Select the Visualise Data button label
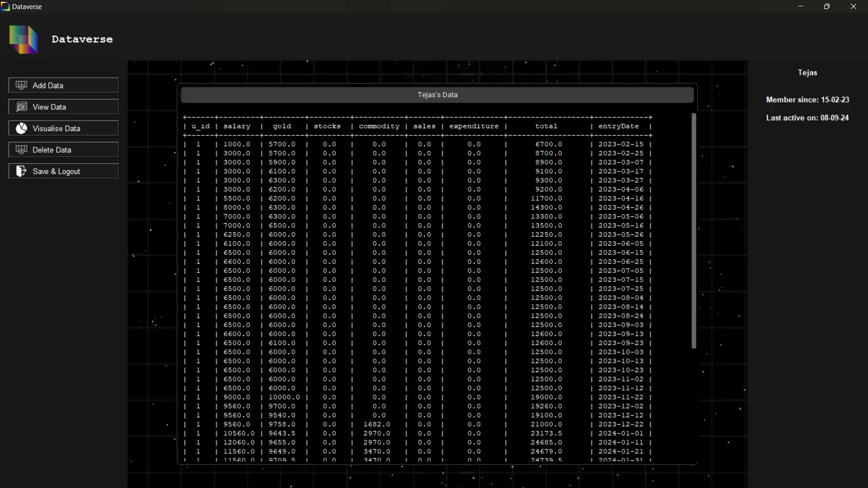Image resolution: width=868 pixels, height=488 pixels. point(56,128)
